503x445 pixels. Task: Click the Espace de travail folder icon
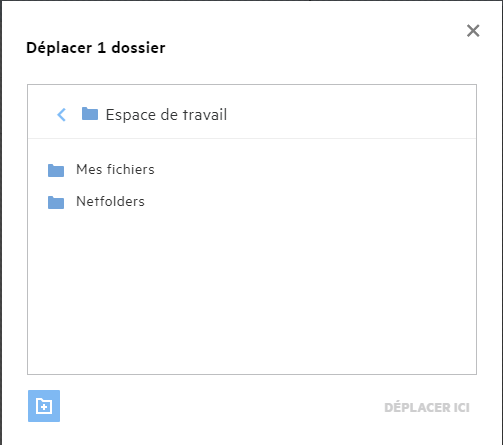90,114
